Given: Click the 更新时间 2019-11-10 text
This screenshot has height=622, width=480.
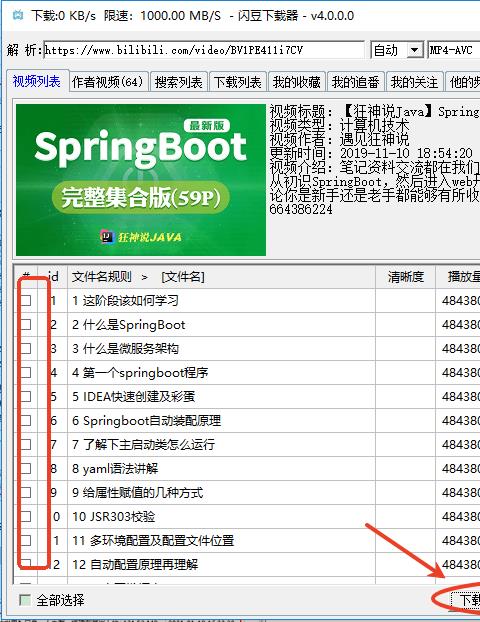Looking at the screenshot, I should point(371,153).
